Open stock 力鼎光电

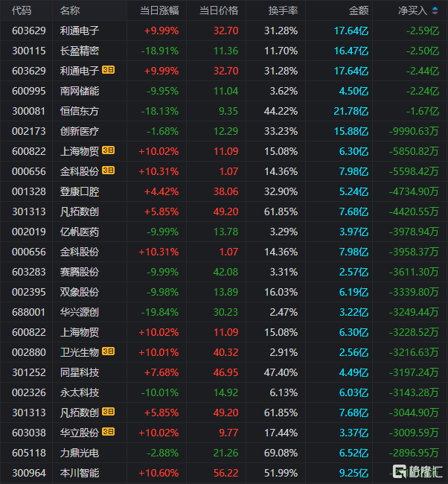pos(80,453)
